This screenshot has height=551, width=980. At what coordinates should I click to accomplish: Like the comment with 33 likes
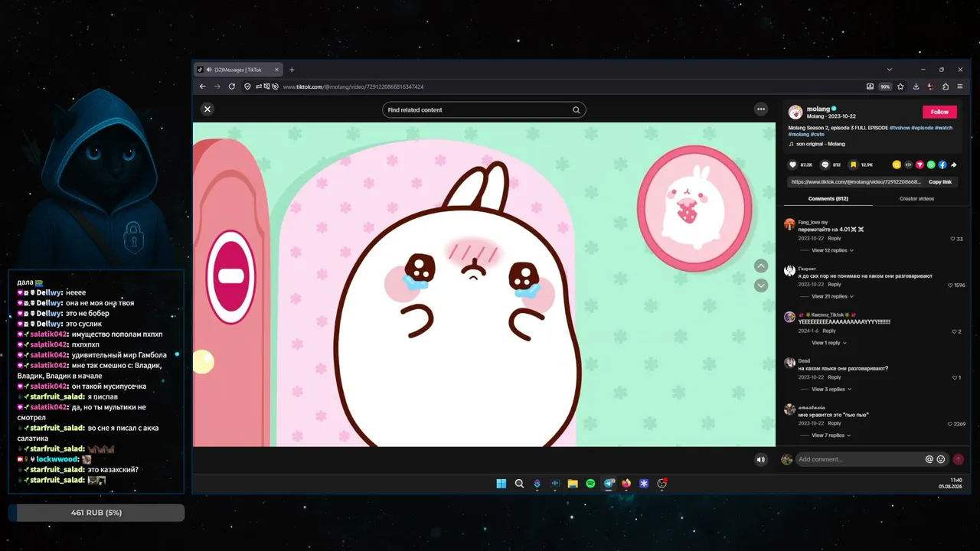tap(952, 239)
